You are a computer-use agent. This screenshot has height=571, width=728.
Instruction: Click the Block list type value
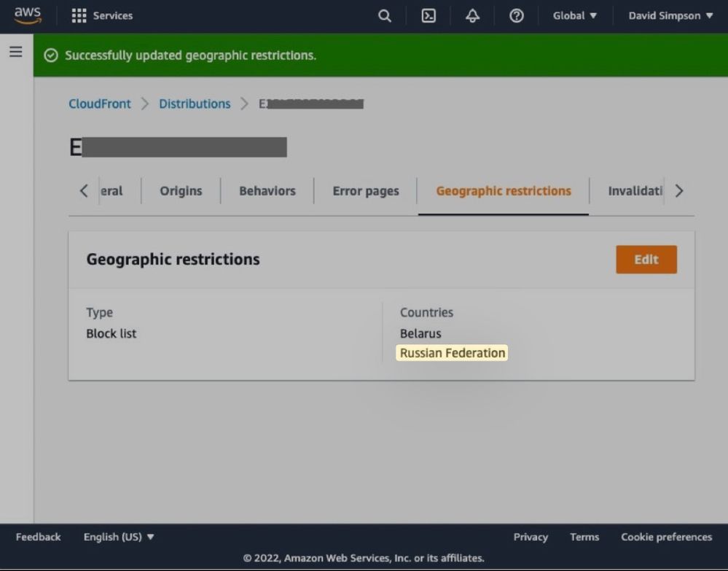click(111, 333)
